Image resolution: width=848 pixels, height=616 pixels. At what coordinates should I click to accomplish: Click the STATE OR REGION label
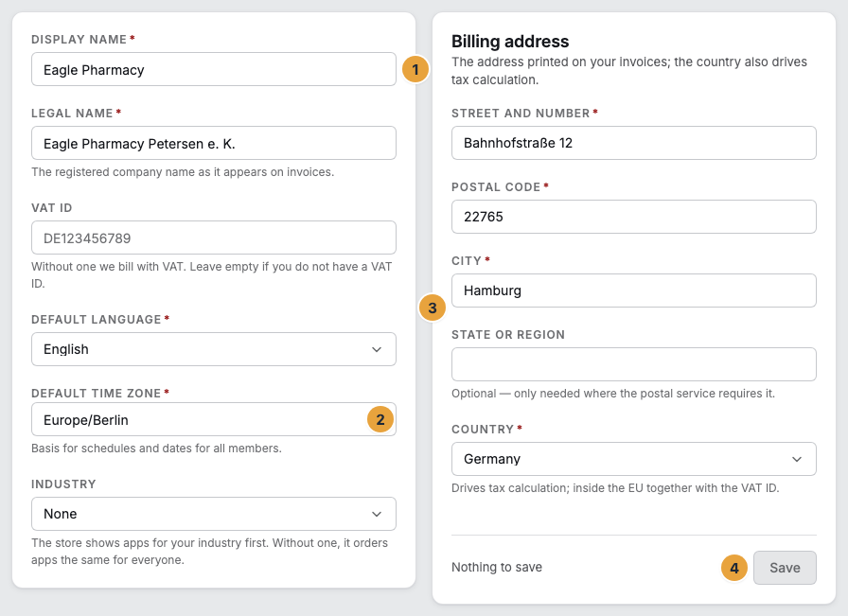point(508,335)
